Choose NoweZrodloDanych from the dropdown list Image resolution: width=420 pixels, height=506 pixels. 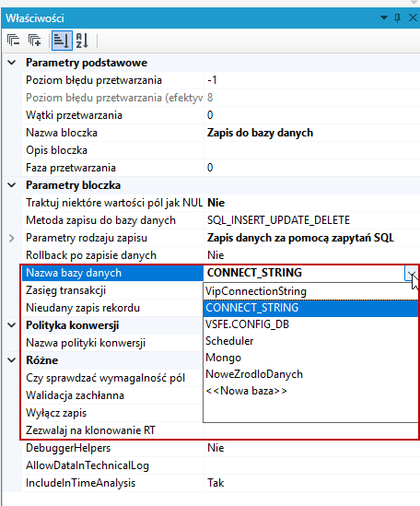310,374
